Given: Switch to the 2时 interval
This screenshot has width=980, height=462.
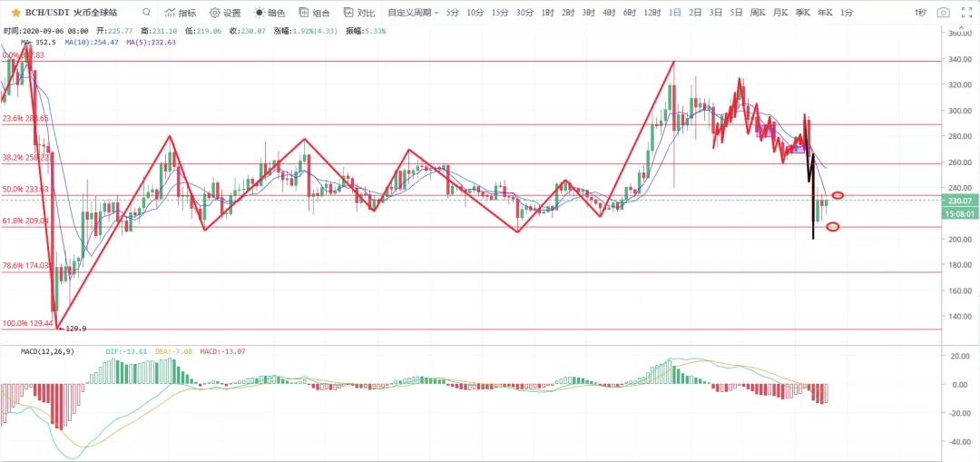Looking at the screenshot, I should [x=567, y=13].
